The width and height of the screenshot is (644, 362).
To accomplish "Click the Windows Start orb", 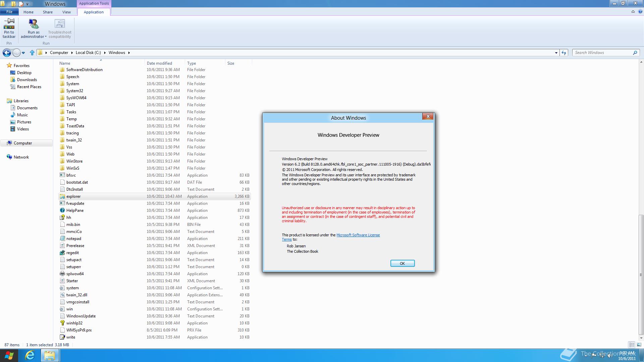I will coord(9,355).
